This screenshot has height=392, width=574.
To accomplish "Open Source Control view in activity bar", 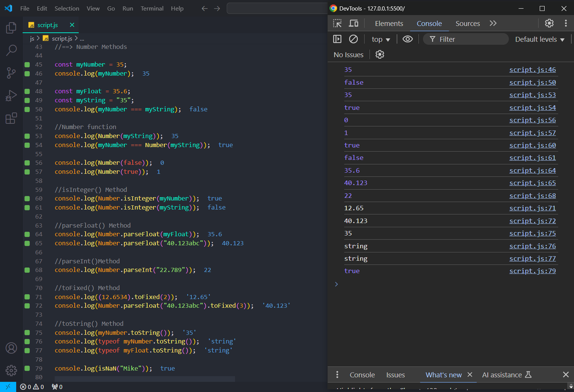I will coord(11,73).
